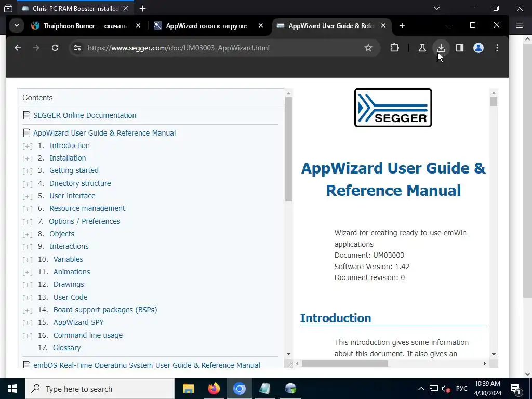The image size is (532, 399).
Task: Close the AppWizard User Guide tab
Action: pos(383,26)
